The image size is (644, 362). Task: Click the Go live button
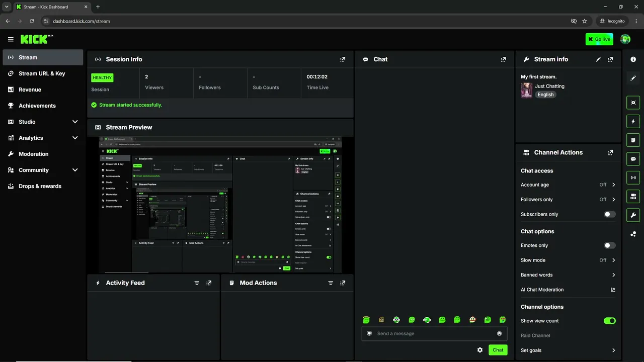pos(599,39)
